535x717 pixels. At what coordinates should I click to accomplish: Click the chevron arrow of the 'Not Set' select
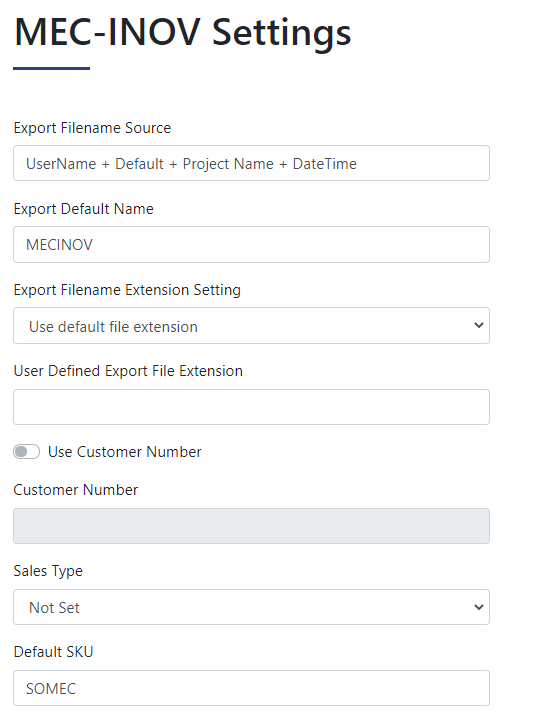pos(479,607)
